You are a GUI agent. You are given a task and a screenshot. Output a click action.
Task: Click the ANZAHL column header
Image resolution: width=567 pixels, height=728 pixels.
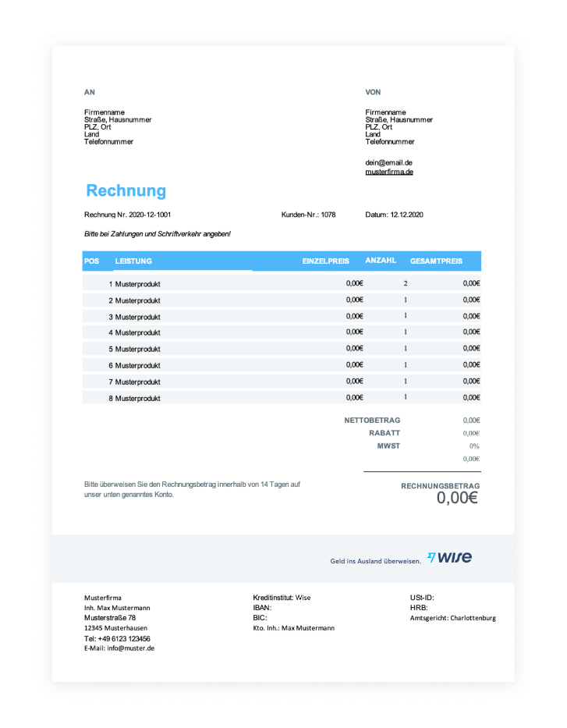pyautogui.click(x=381, y=261)
